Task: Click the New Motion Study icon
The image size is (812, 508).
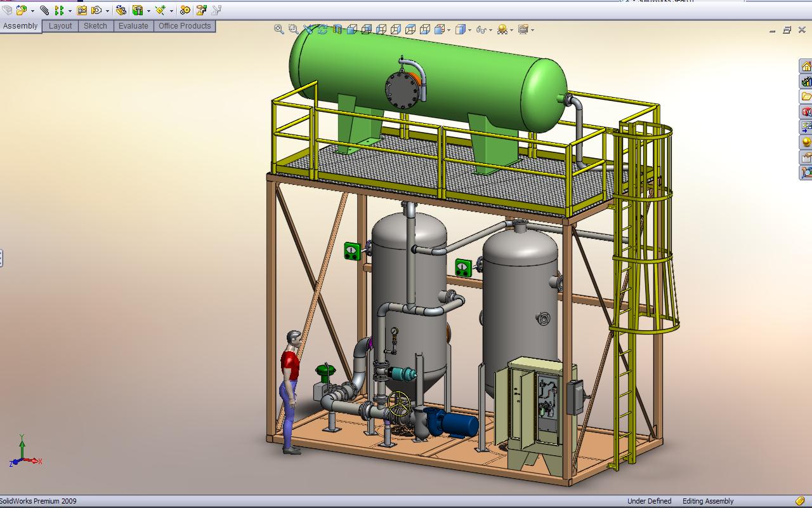Action: point(185,10)
